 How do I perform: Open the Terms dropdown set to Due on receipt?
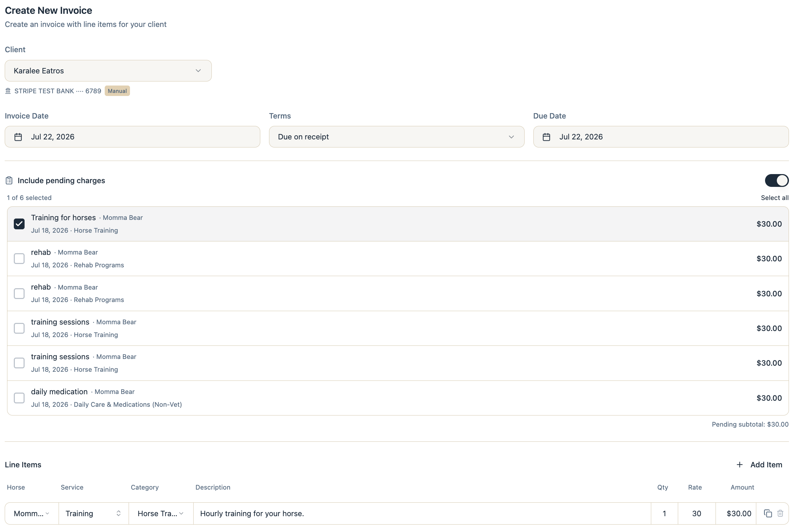pos(397,137)
